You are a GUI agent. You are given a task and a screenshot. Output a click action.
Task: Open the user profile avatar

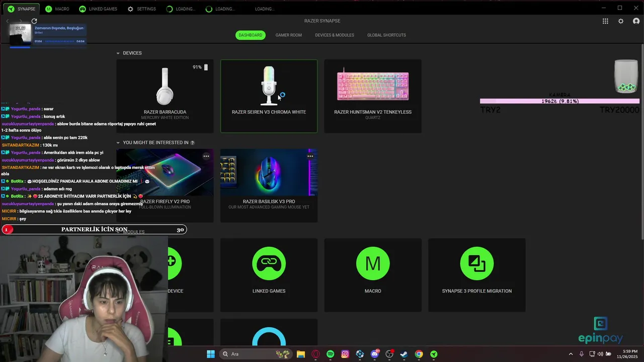636,21
